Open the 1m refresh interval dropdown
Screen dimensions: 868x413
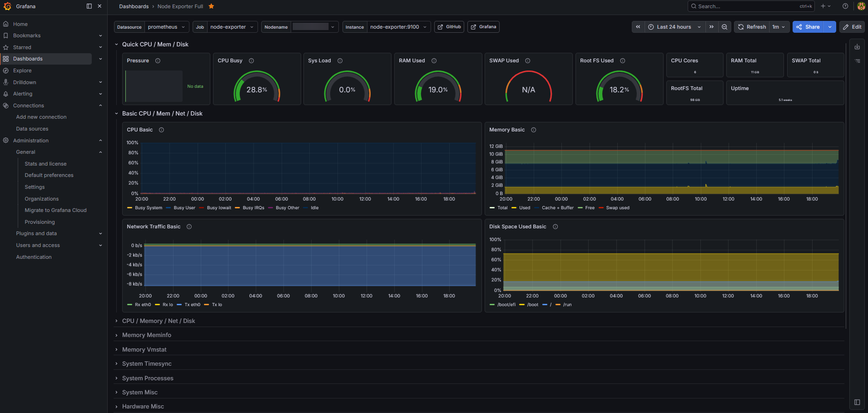click(x=778, y=27)
